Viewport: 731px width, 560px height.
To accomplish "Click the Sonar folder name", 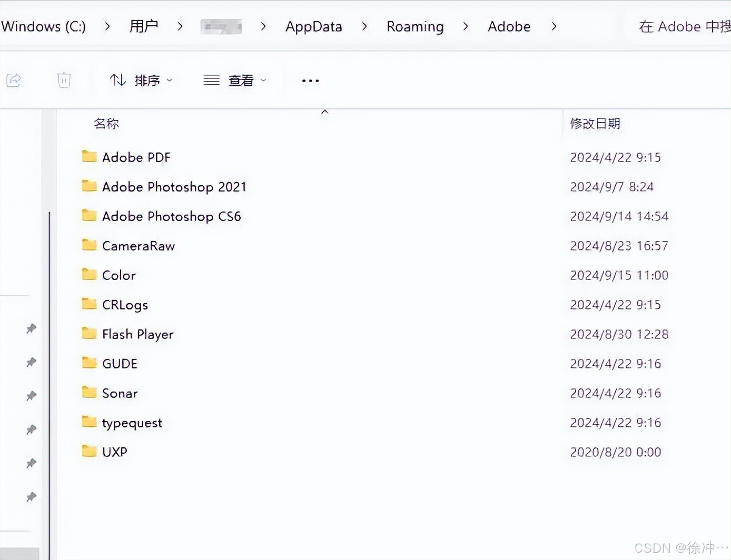I will click(120, 393).
